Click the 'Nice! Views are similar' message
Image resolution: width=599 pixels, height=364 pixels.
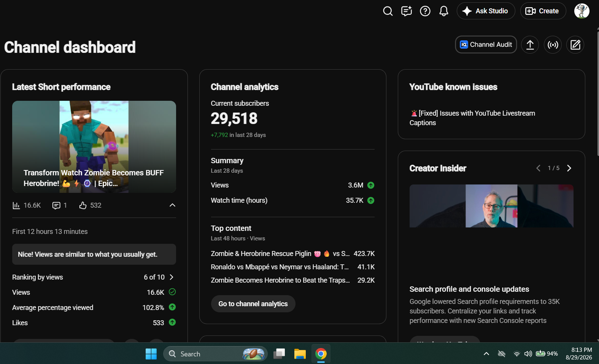94,254
